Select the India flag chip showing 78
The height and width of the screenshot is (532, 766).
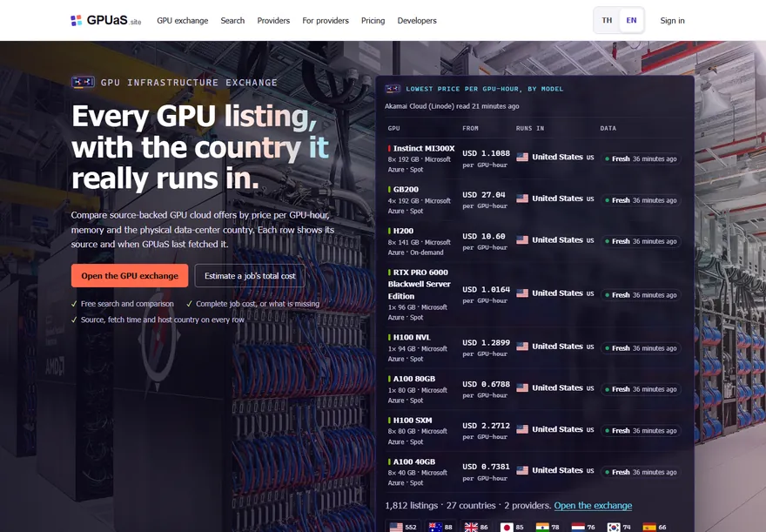tap(548, 527)
